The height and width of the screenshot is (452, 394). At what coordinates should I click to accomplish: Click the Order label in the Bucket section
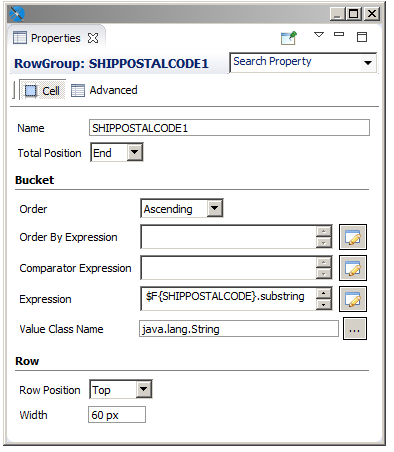(x=33, y=209)
